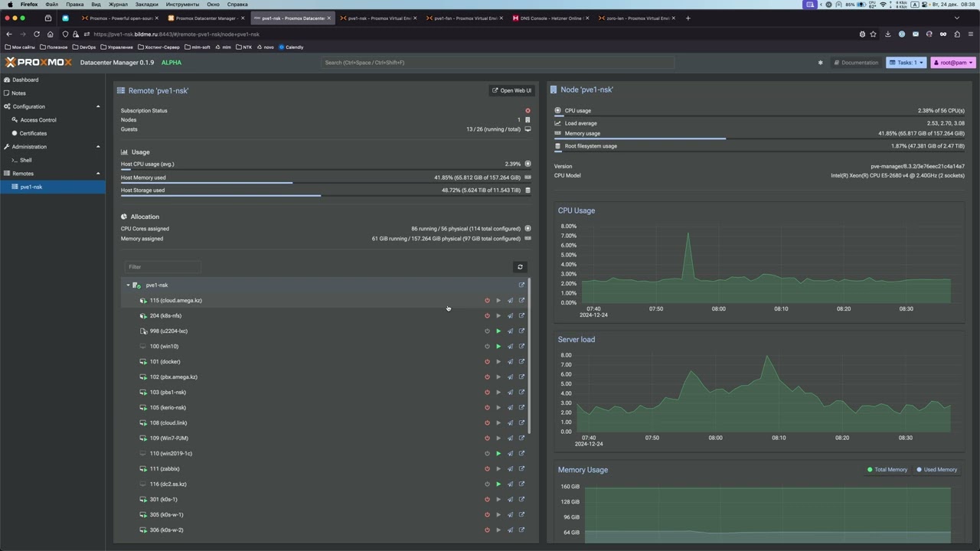Open the root@pam user menu
Screen dimensions: 980x551
pyautogui.click(x=953, y=63)
